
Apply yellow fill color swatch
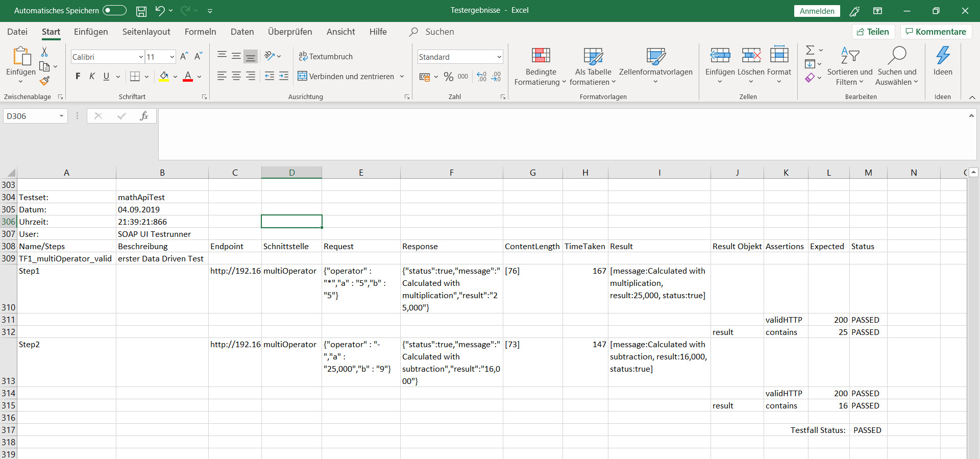pyautogui.click(x=164, y=77)
